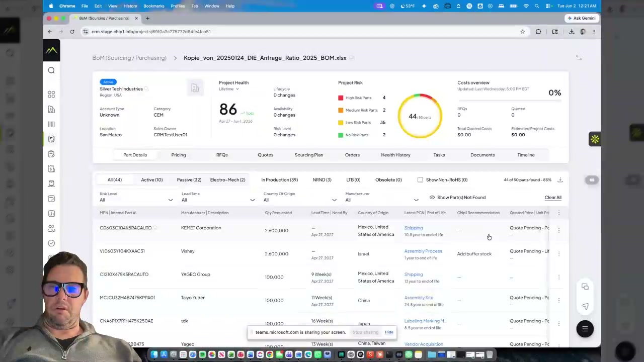Click the Chip1 mountain logo
The height and width of the screenshot is (362, 644).
coord(51,50)
